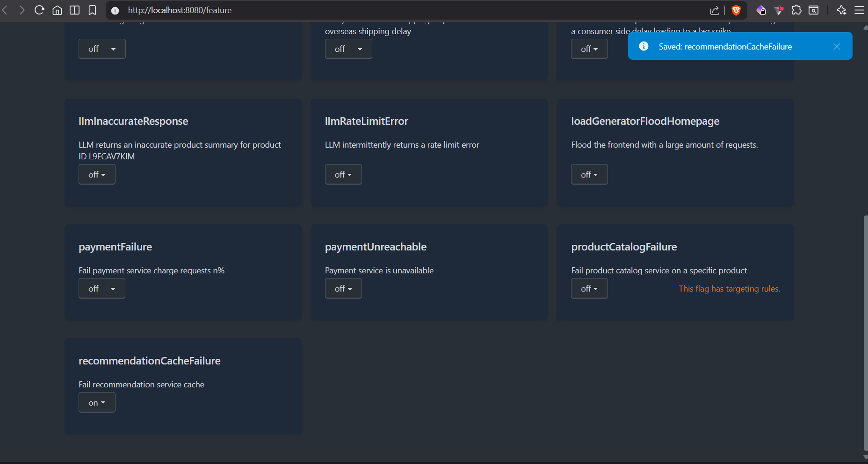Open the browser hamburger menu

click(859, 10)
